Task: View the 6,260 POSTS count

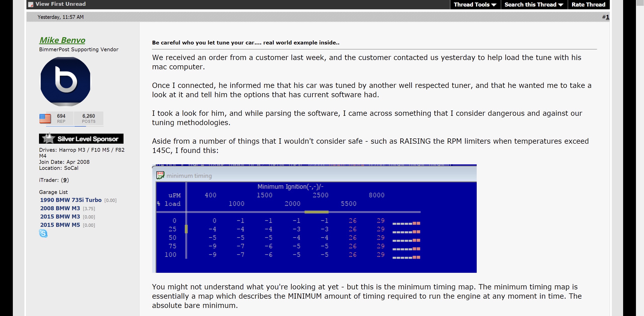Action: 89,118
